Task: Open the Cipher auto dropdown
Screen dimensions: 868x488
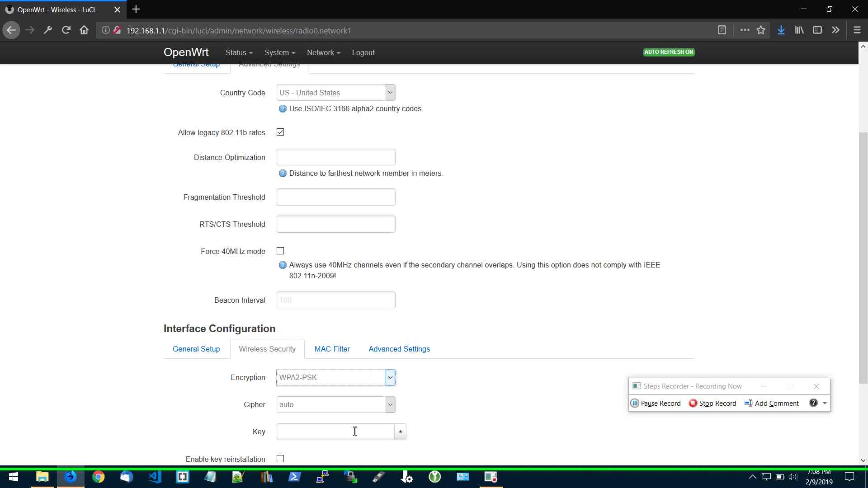Action: (335, 404)
